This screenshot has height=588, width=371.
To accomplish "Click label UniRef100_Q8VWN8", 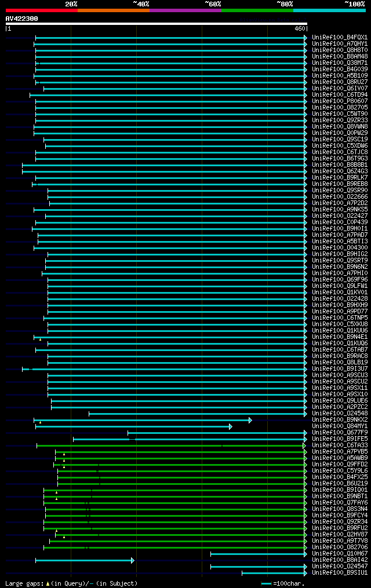I will click(340, 127).
